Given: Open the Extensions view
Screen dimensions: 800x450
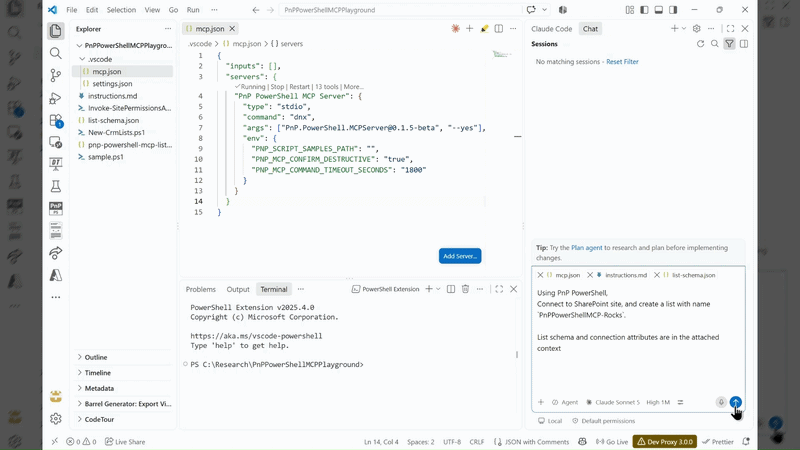Looking at the screenshot, I should [56, 120].
